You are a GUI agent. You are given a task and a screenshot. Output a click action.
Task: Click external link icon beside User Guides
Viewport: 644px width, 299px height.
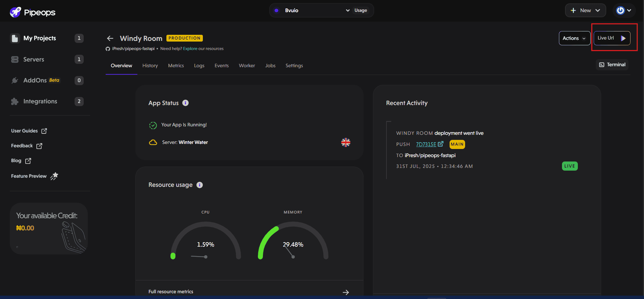click(44, 131)
